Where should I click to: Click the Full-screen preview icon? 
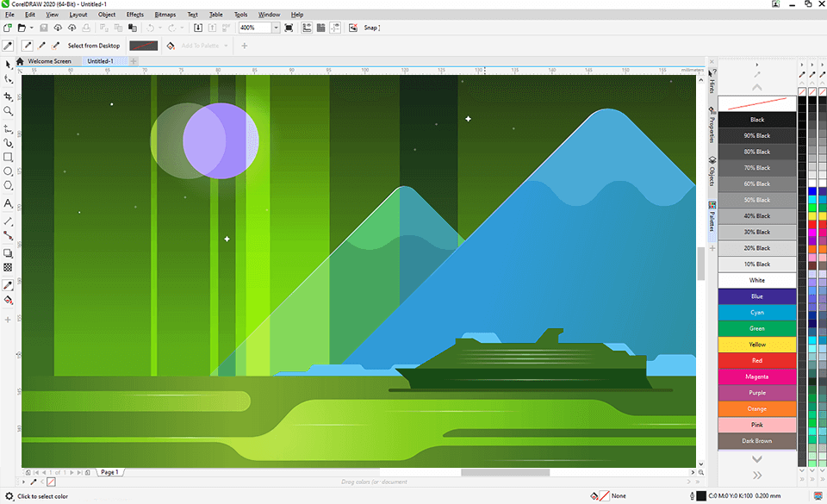[x=289, y=28]
